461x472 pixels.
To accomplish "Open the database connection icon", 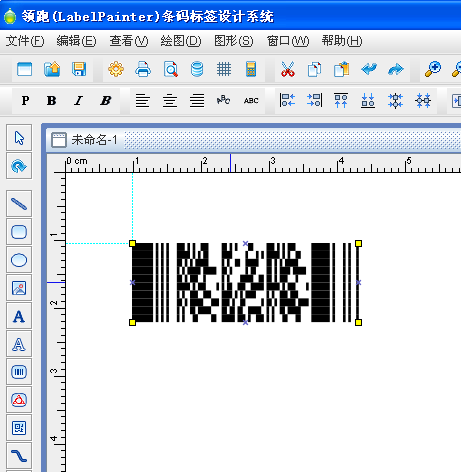I will point(197,69).
